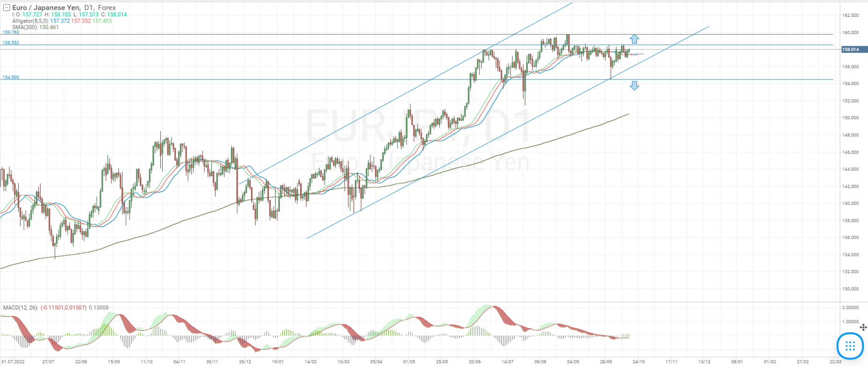
Task: Click the 05/04 date axis label
Action: pos(376,362)
